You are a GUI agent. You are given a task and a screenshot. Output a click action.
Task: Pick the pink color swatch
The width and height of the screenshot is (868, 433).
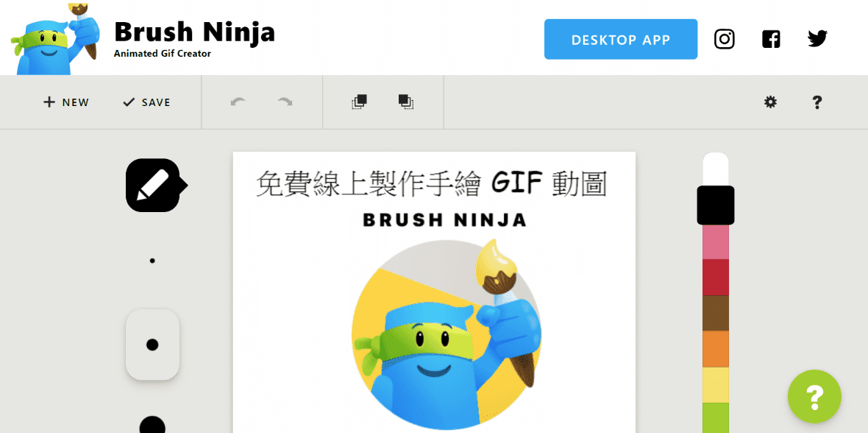[x=716, y=242]
